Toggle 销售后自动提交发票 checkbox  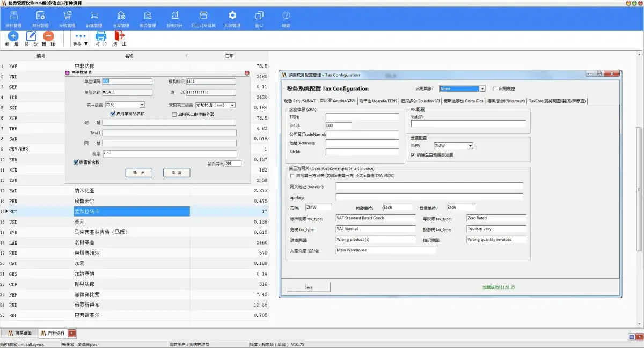coord(412,155)
